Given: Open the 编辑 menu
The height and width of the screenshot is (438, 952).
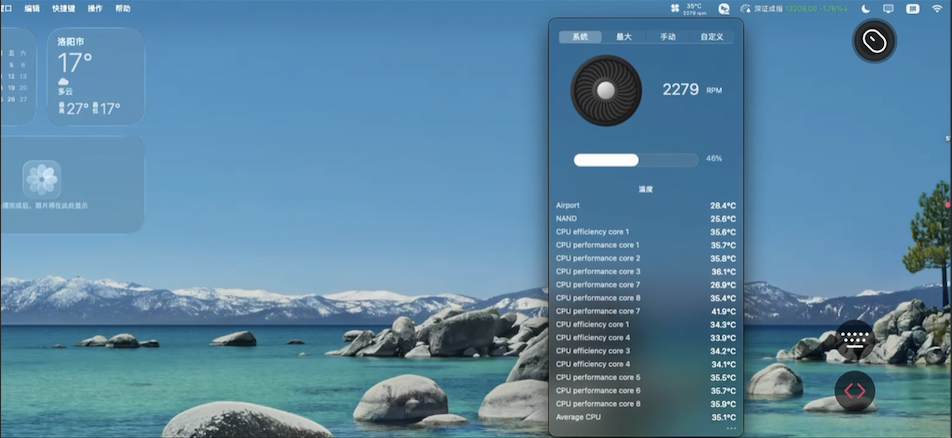Looking at the screenshot, I should 33,8.
